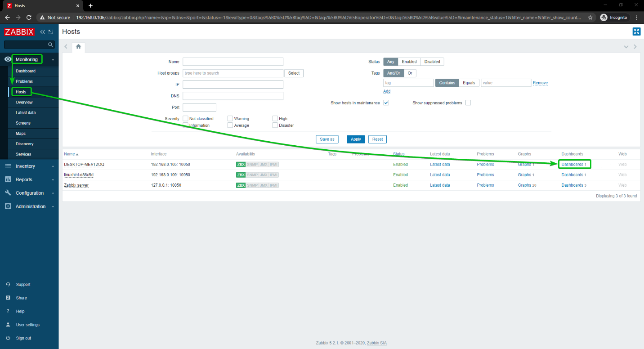Reload the page in browser

coord(29,18)
